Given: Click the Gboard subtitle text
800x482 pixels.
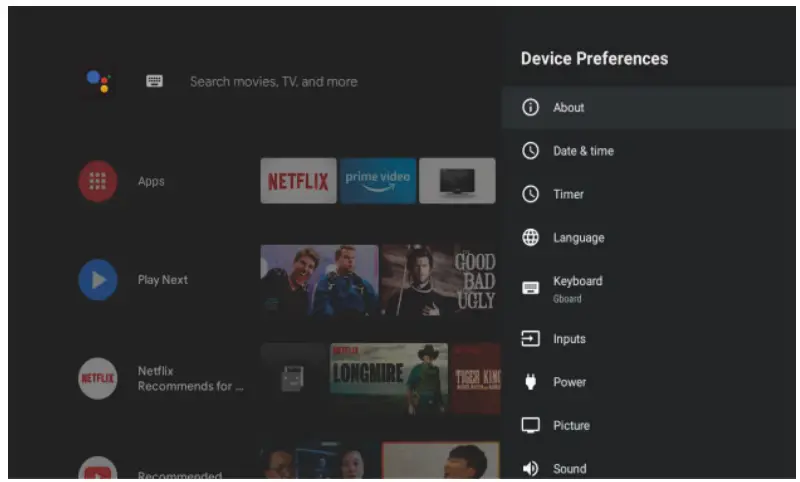Looking at the screenshot, I should pos(567,299).
